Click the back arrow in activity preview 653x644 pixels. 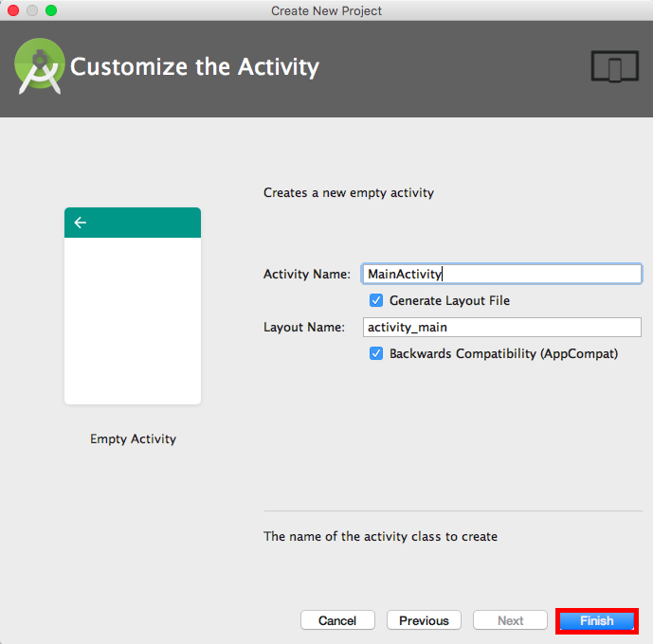[81, 223]
